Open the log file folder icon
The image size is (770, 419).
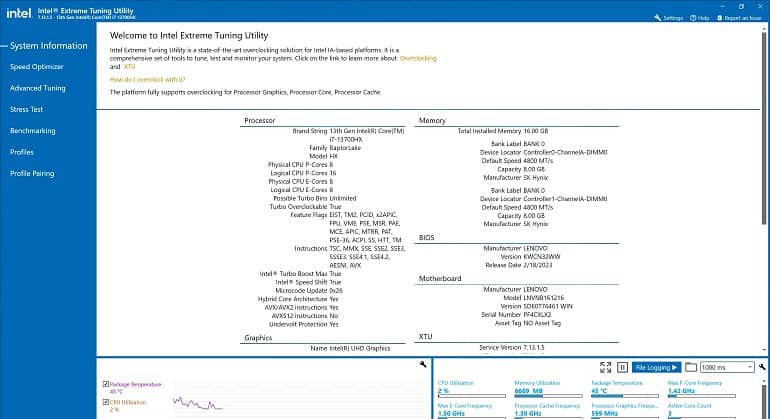(691, 367)
